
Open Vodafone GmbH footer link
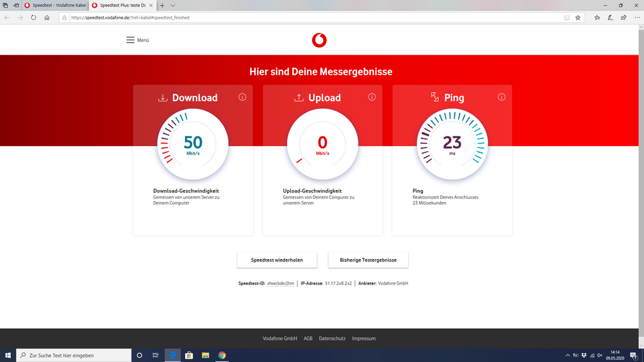[x=280, y=339]
